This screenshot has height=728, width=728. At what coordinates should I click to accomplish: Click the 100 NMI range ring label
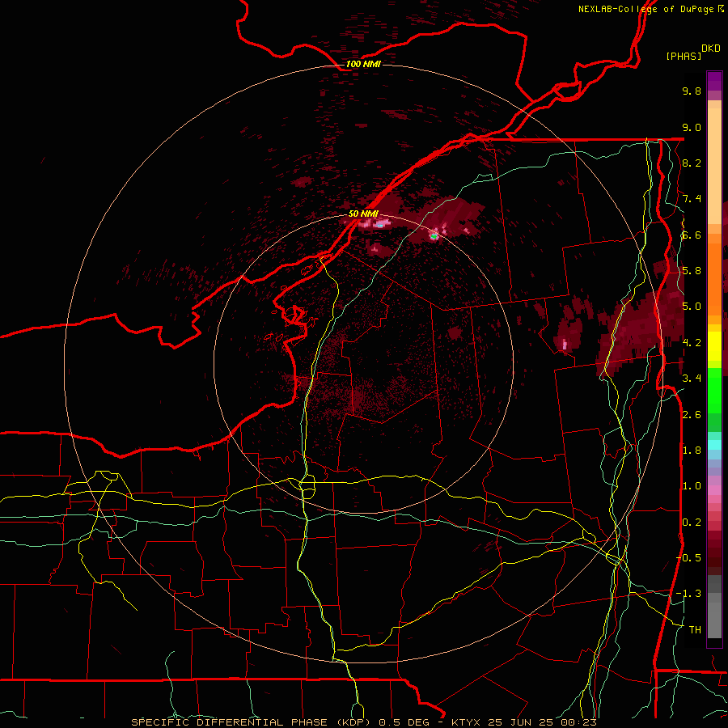363,64
